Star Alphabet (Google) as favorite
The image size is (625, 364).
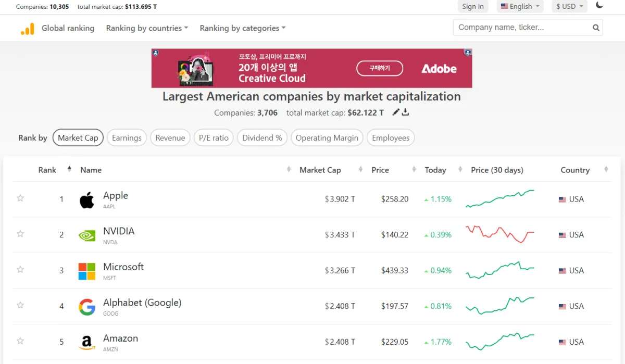coord(20,305)
